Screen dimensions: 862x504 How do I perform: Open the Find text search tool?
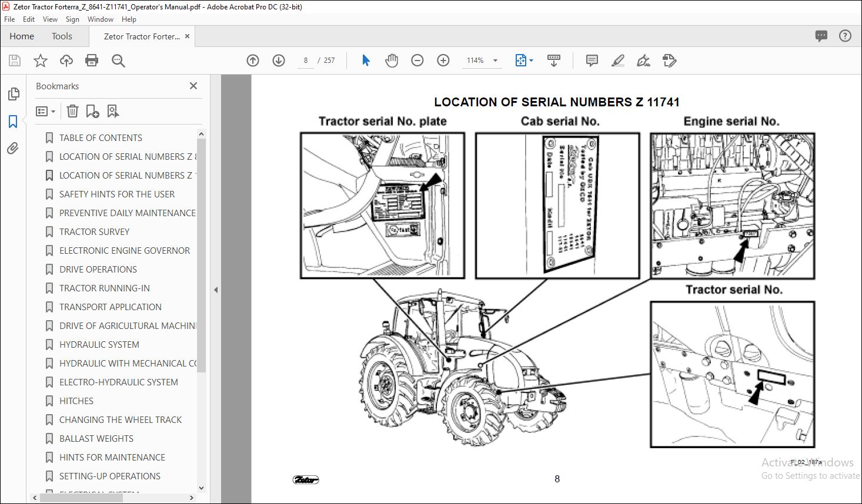118,61
